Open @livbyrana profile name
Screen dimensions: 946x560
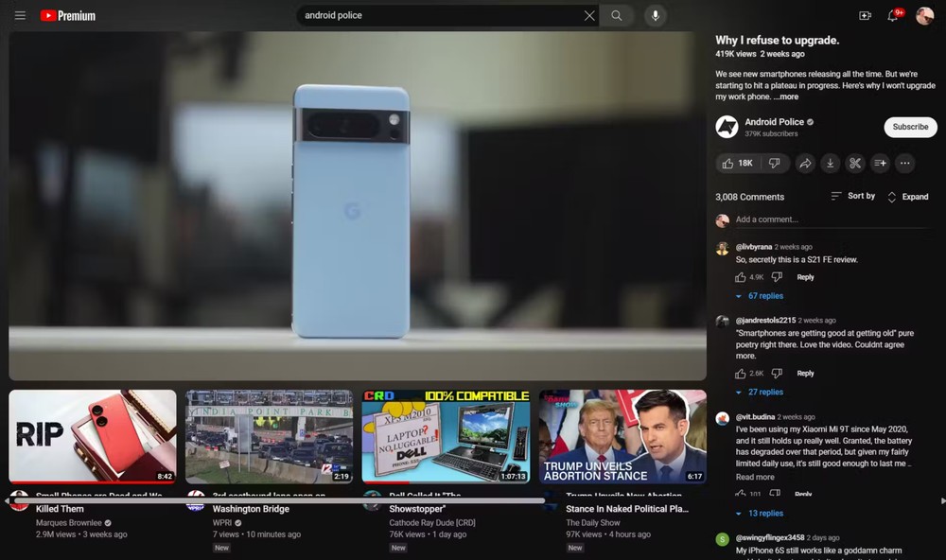coord(754,247)
